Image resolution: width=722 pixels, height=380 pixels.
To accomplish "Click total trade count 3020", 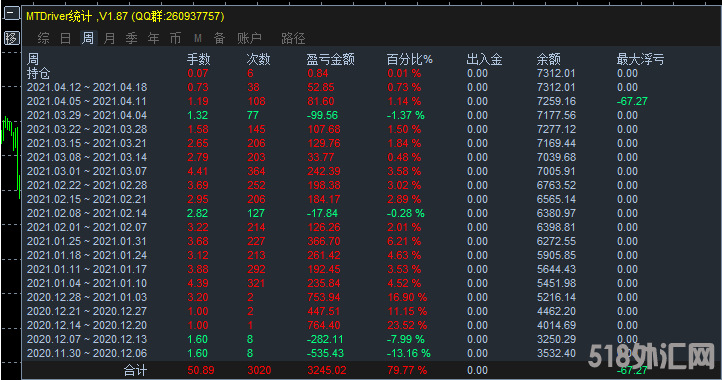I will point(259,370).
